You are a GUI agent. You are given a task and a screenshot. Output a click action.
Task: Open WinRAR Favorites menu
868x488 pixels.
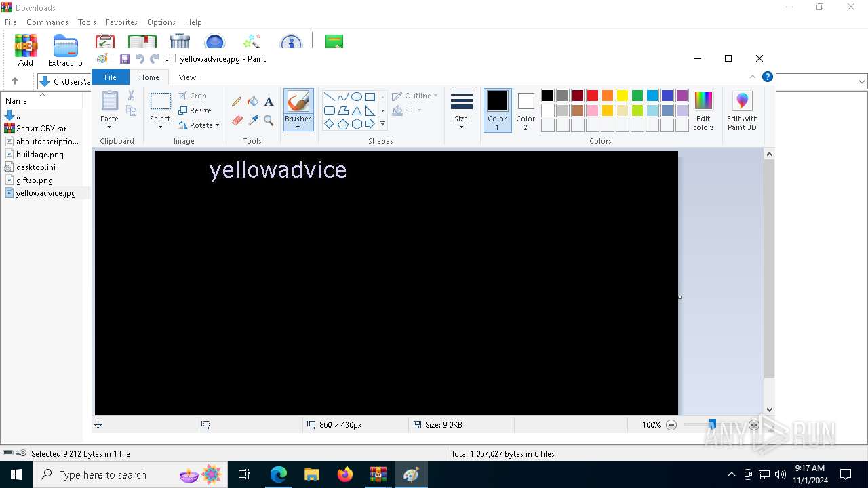coord(121,22)
